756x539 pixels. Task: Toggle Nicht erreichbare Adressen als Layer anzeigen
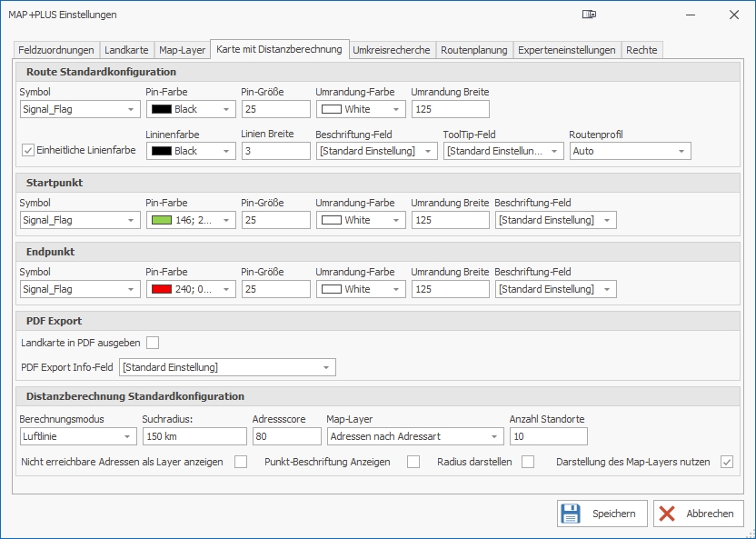241,462
